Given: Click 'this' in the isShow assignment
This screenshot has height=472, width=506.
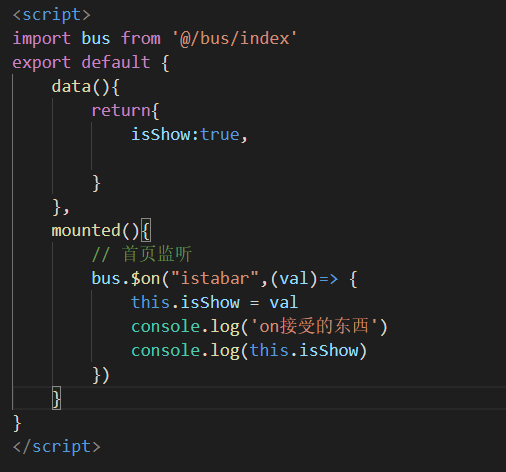Looking at the screenshot, I should (x=151, y=302).
